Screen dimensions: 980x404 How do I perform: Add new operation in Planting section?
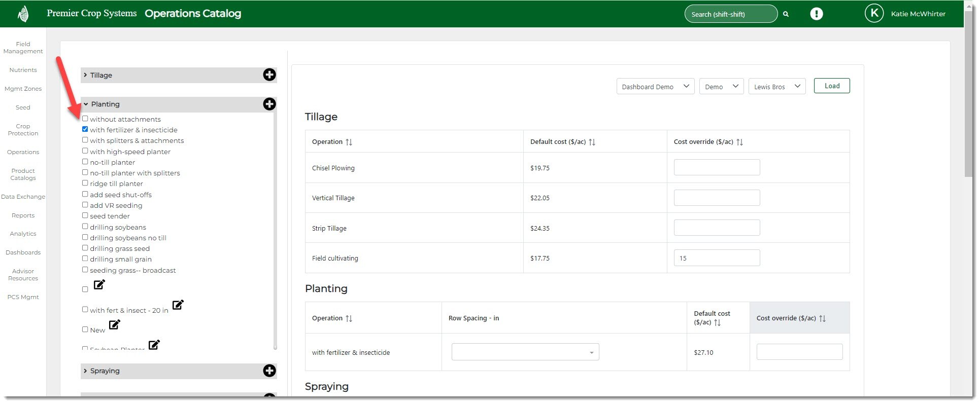[x=269, y=104]
